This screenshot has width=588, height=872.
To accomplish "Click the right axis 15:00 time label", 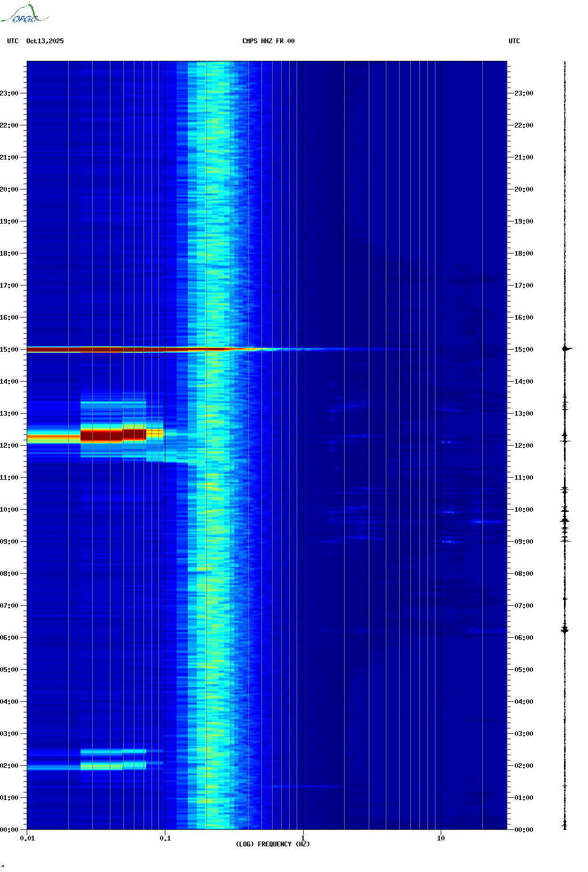I will (x=524, y=350).
